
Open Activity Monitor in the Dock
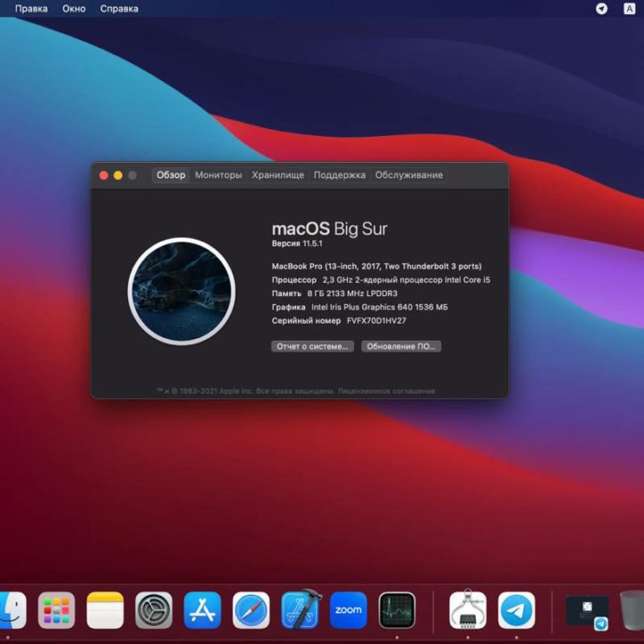coord(397,610)
